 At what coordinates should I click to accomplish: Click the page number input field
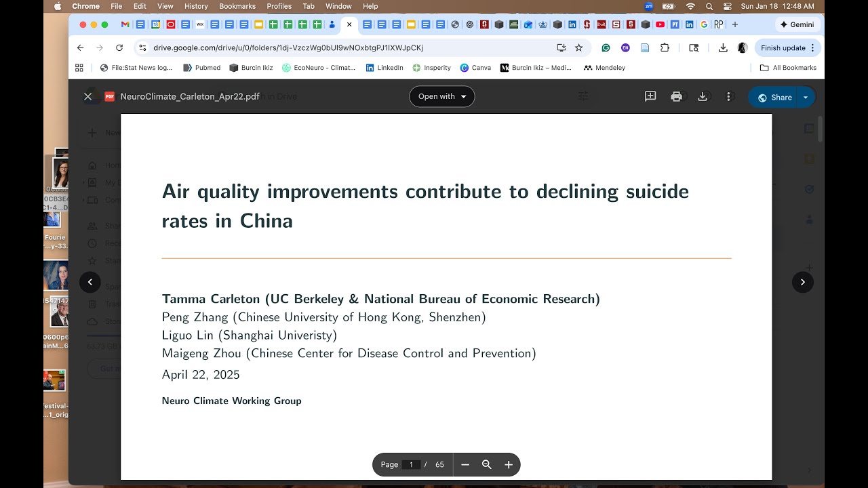coord(411,464)
